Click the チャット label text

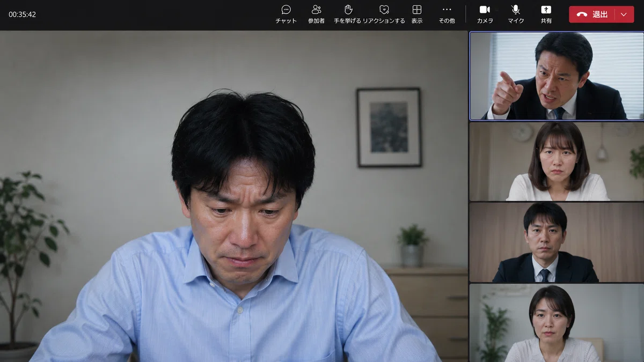(286, 21)
